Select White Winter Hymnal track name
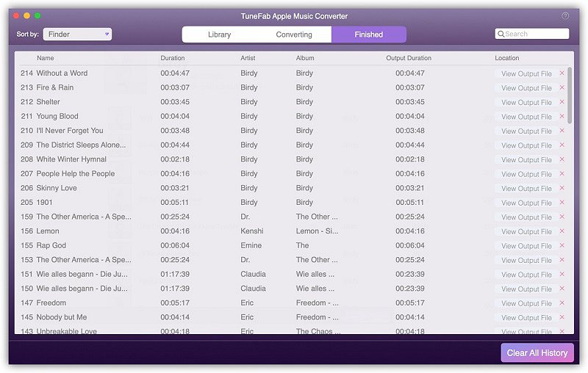 tap(71, 159)
